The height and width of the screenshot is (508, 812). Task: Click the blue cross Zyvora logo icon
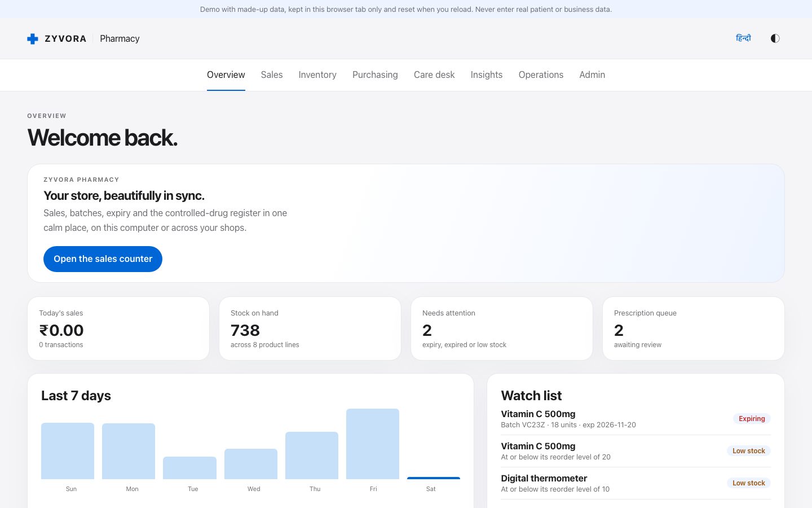coord(33,38)
